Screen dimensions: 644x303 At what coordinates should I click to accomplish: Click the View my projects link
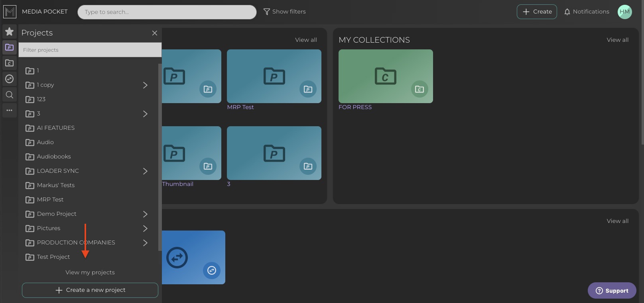click(x=90, y=272)
